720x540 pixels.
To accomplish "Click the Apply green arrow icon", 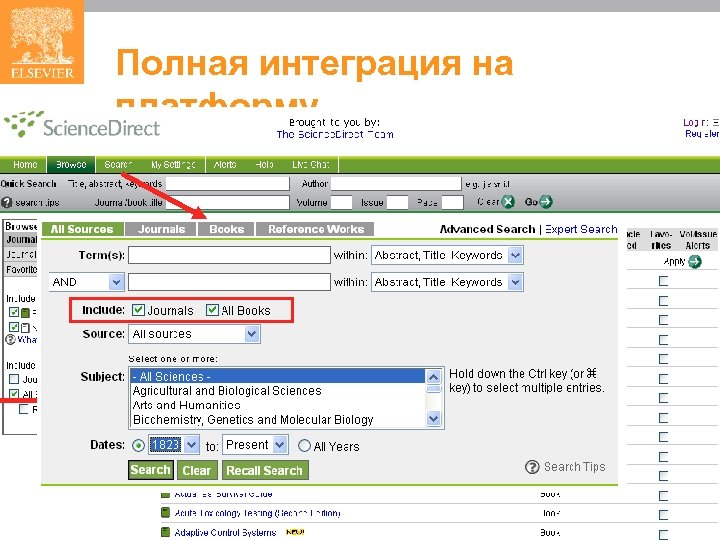I will click(x=695, y=262).
